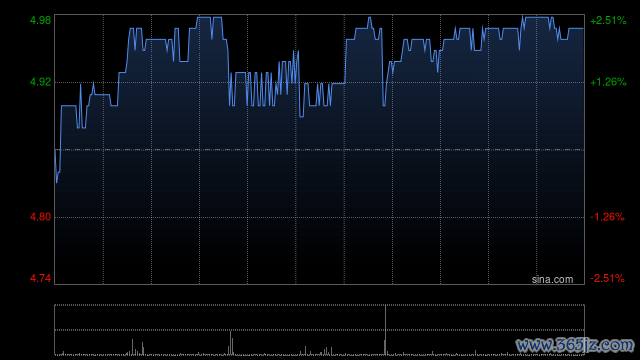Screen dimensions: 640x360
Task: Click the 4.98 price axis label
Action: point(40,20)
